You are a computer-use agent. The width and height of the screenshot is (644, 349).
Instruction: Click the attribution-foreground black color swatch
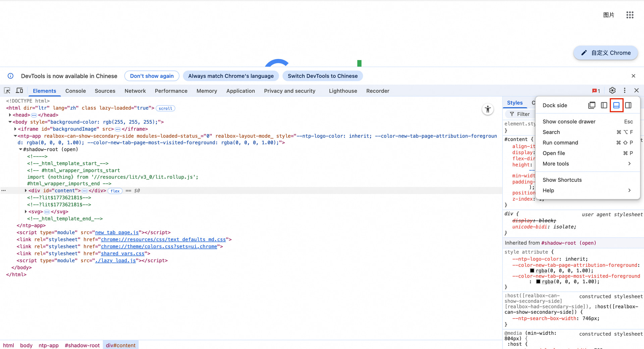pos(532,271)
